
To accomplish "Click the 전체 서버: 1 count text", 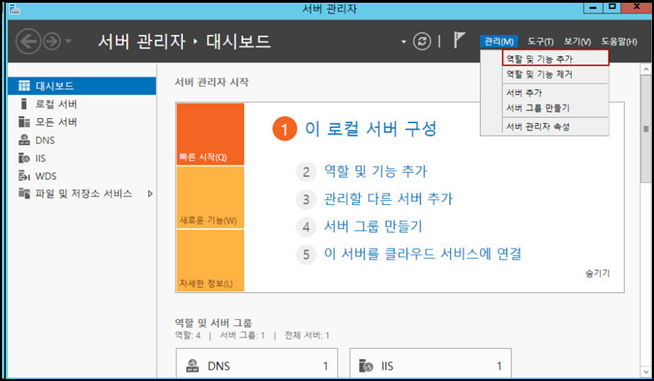I will [307, 336].
